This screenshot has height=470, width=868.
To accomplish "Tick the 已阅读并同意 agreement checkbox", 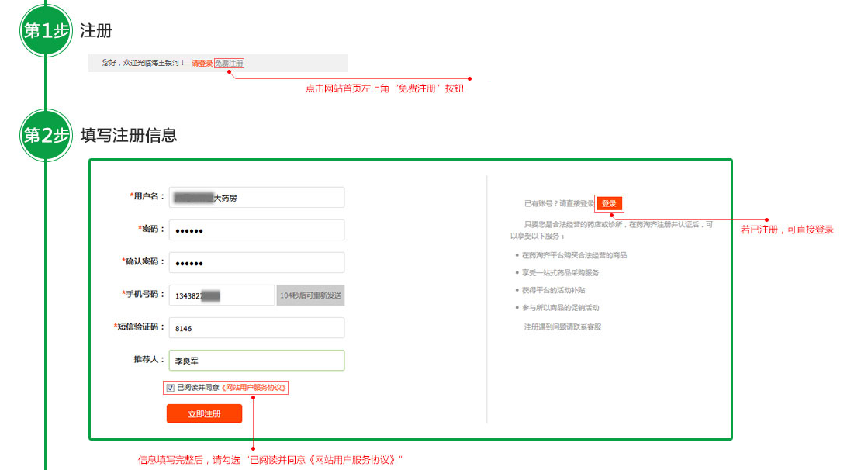I will pos(171,388).
